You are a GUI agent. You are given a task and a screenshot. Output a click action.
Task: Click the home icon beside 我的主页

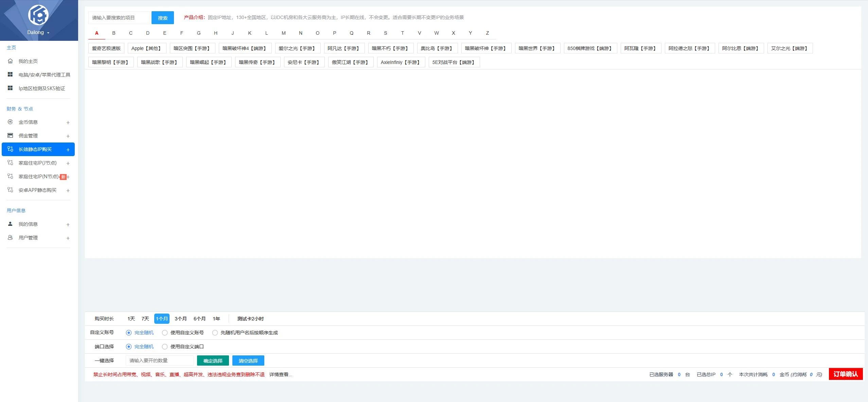point(10,61)
